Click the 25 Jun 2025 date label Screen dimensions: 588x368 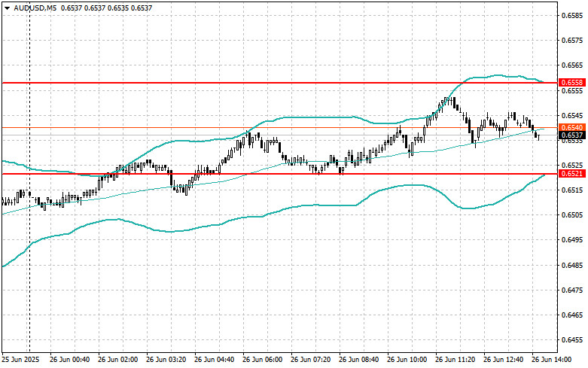coord(20,360)
